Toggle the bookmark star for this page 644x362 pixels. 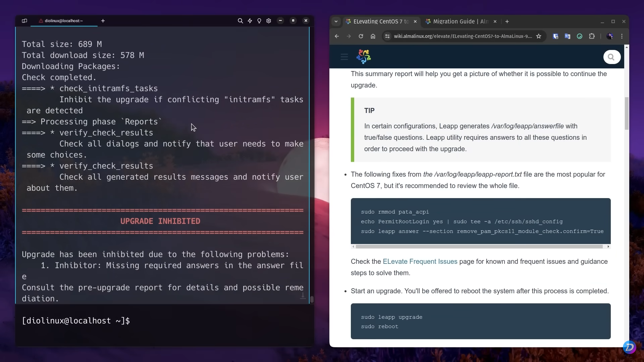pyautogui.click(x=539, y=36)
